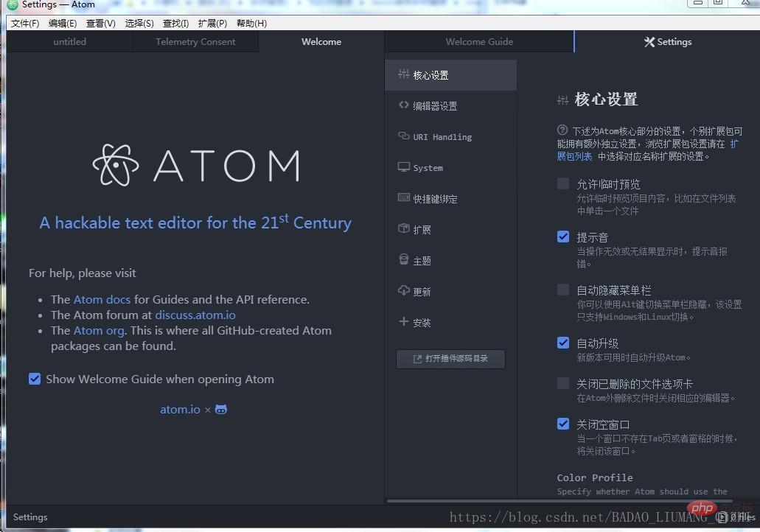Switch to the untitled tab
This screenshot has height=532, width=760.
point(70,42)
